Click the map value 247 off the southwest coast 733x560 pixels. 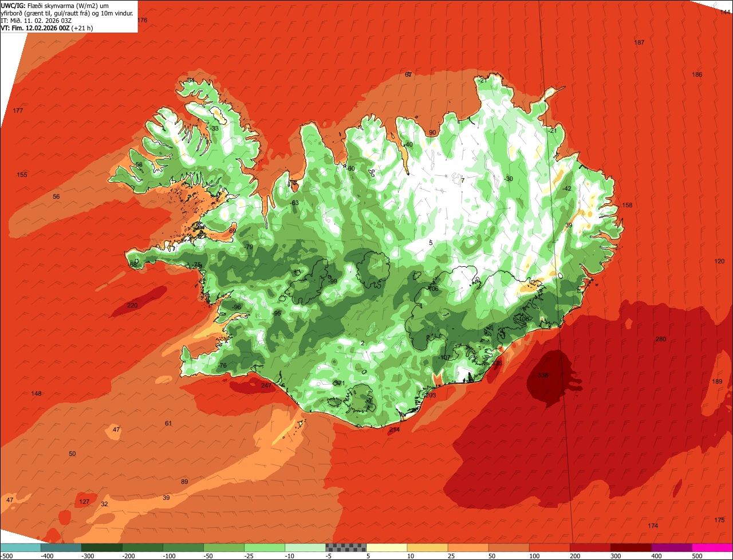coord(266,385)
